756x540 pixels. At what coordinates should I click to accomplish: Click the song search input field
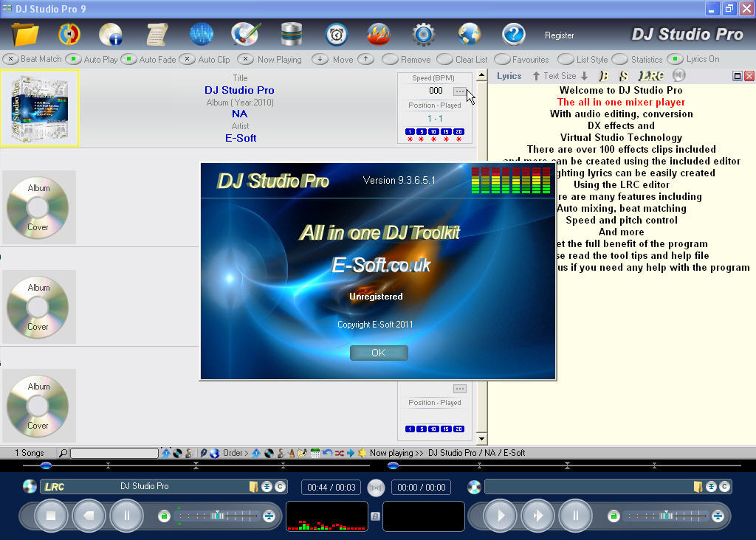coord(114,453)
